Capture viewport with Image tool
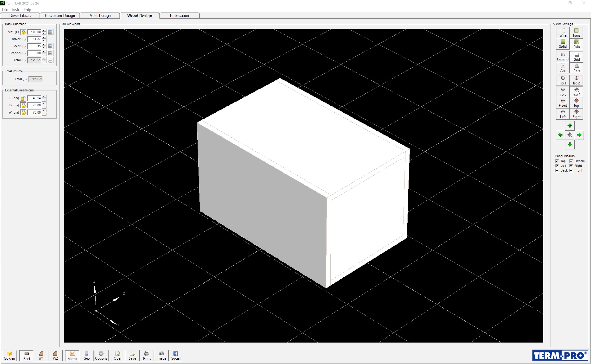The width and height of the screenshot is (591, 364). 161,356
